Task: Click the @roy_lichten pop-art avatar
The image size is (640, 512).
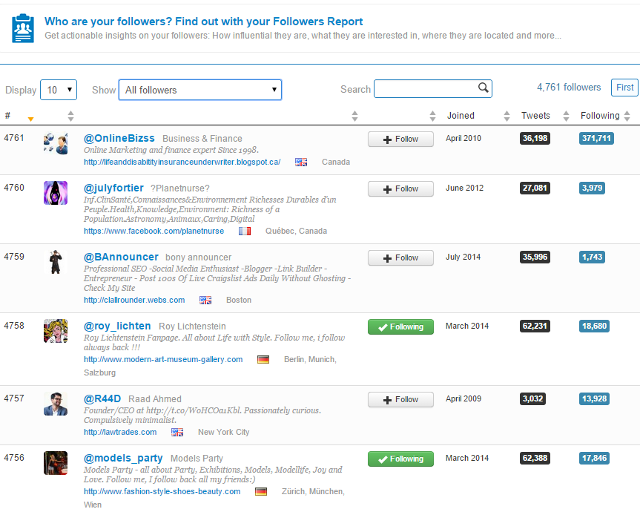Action: [56, 331]
